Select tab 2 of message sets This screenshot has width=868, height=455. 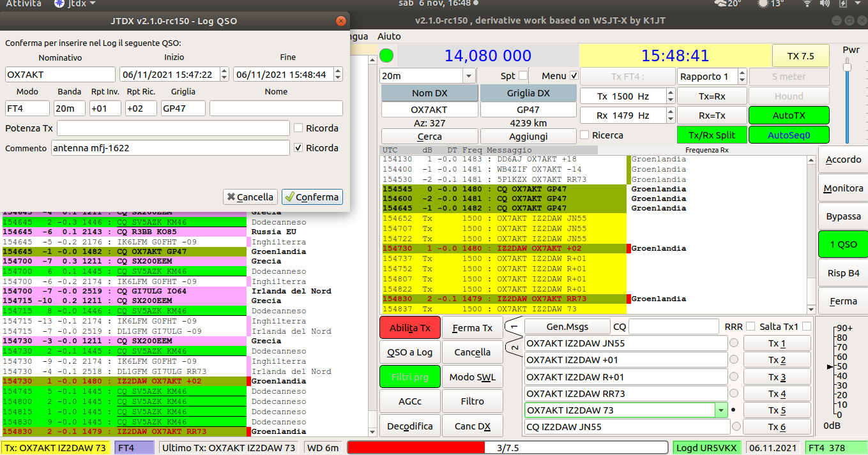pyautogui.click(x=515, y=347)
